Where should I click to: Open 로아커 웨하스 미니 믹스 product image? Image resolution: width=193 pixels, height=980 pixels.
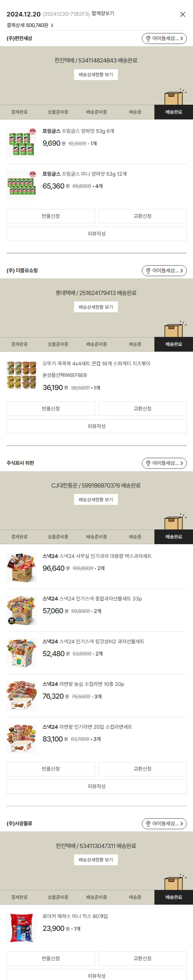coord(22,928)
